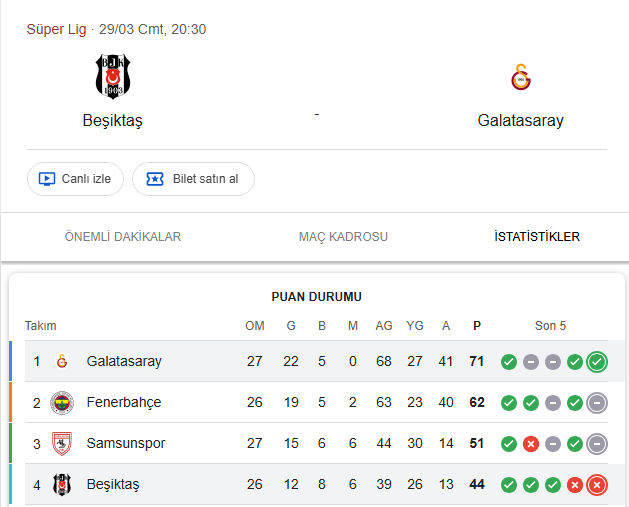The width and height of the screenshot is (629, 507).
Task: Open the Fenerbahçe team name link in the standings
Action: click(x=124, y=402)
